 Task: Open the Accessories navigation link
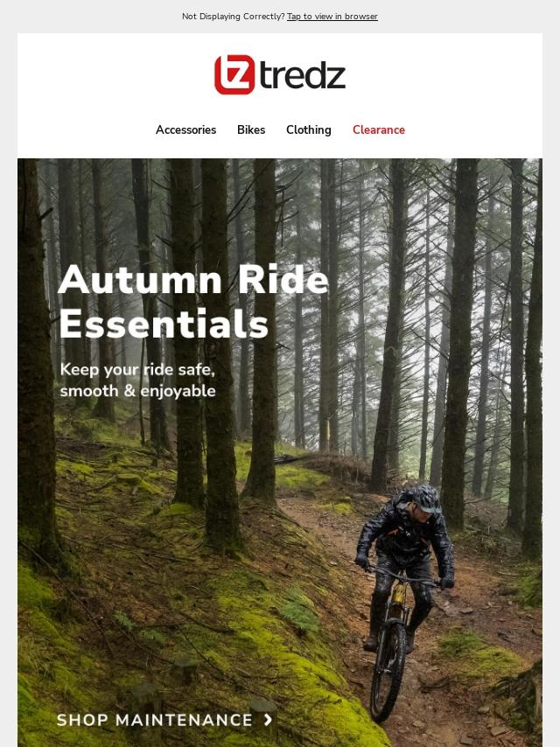tap(185, 129)
